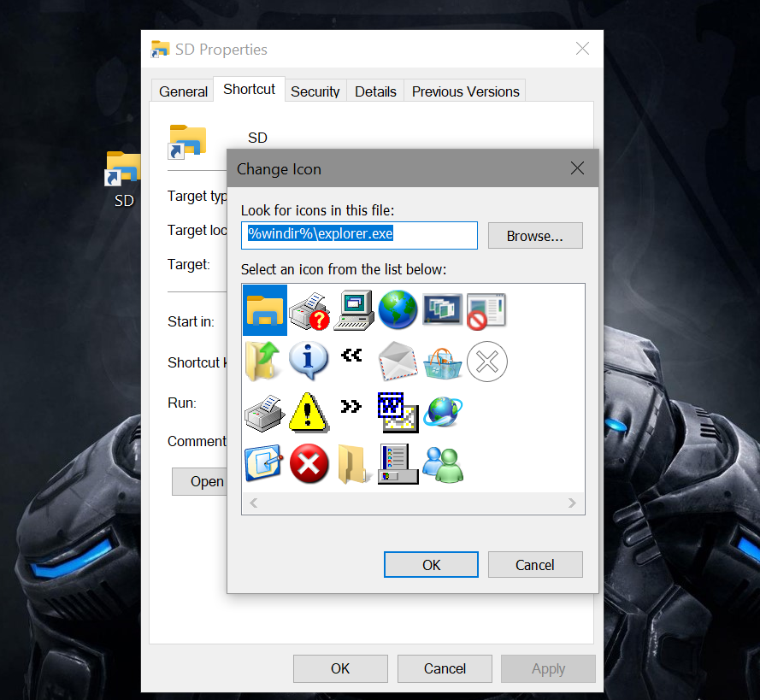Select the Earth globe icon
The width and height of the screenshot is (760, 700).
(398, 310)
